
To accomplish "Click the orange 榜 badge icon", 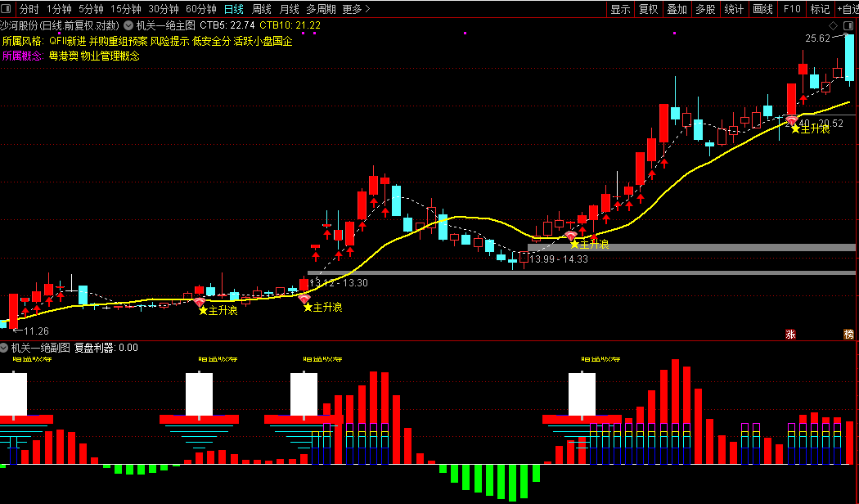I will pyautogui.click(x=848, y=334).
